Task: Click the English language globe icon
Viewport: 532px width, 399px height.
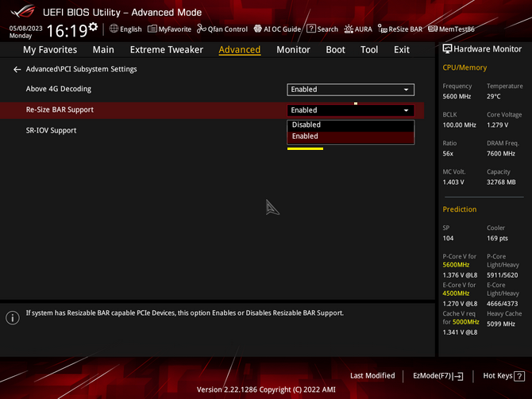Action: click(114, 29)
